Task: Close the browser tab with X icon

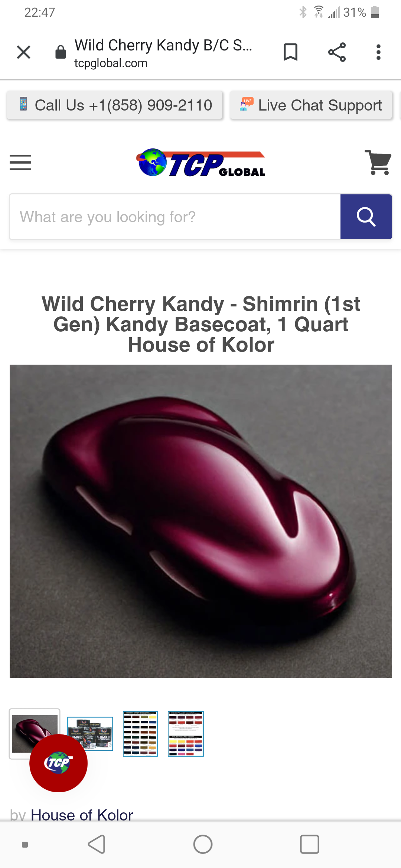Action: point(24,52)
